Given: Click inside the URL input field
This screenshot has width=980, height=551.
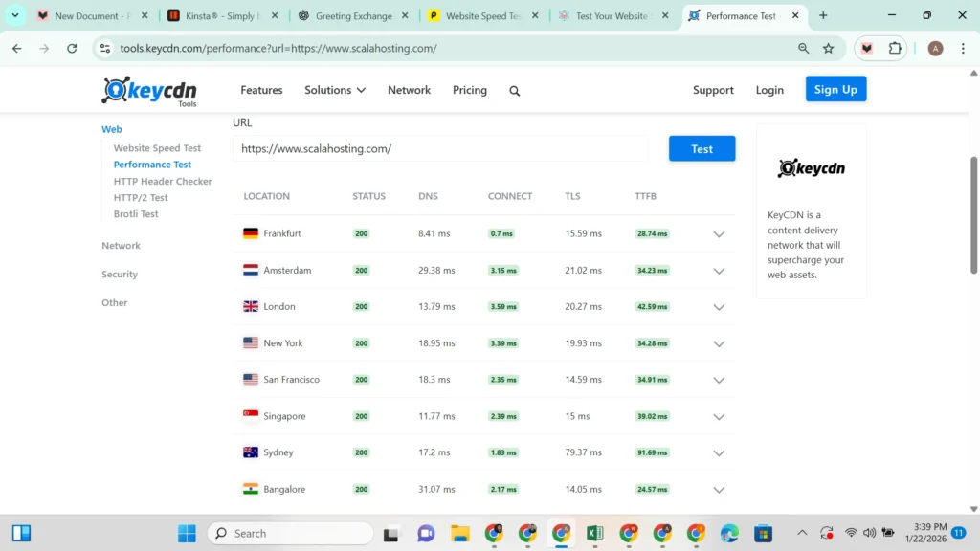Looking at the screenshot, I should (440, 148).
